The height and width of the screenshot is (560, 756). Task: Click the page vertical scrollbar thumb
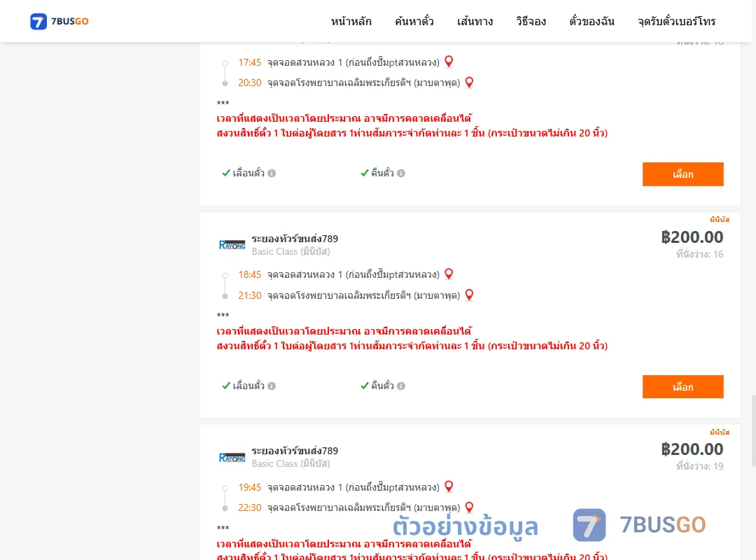click(x=754, y=430)
